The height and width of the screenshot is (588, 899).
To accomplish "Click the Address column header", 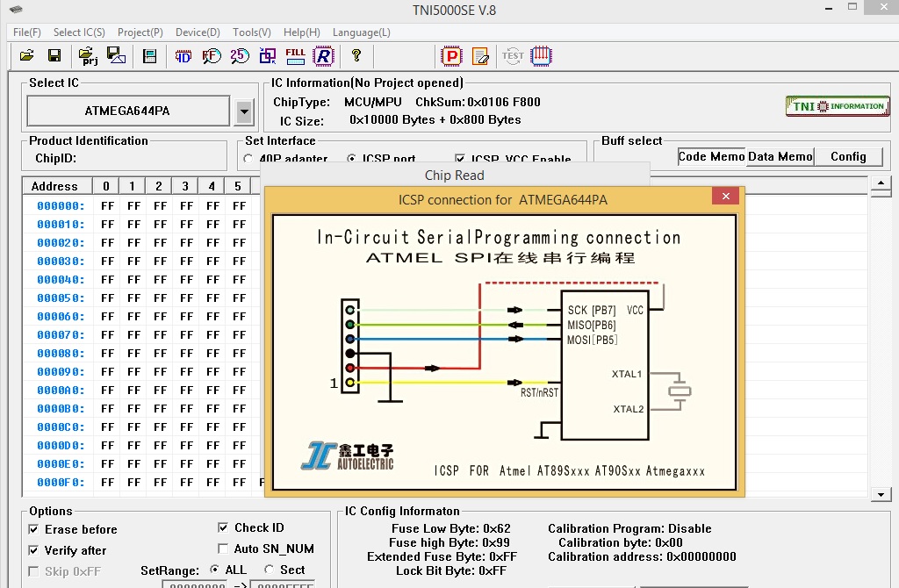I will (x=57, y=186).
